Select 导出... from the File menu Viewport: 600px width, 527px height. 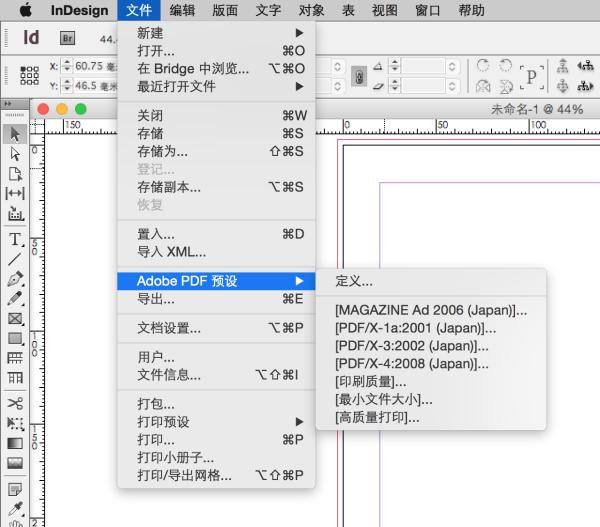pos(156,298)
